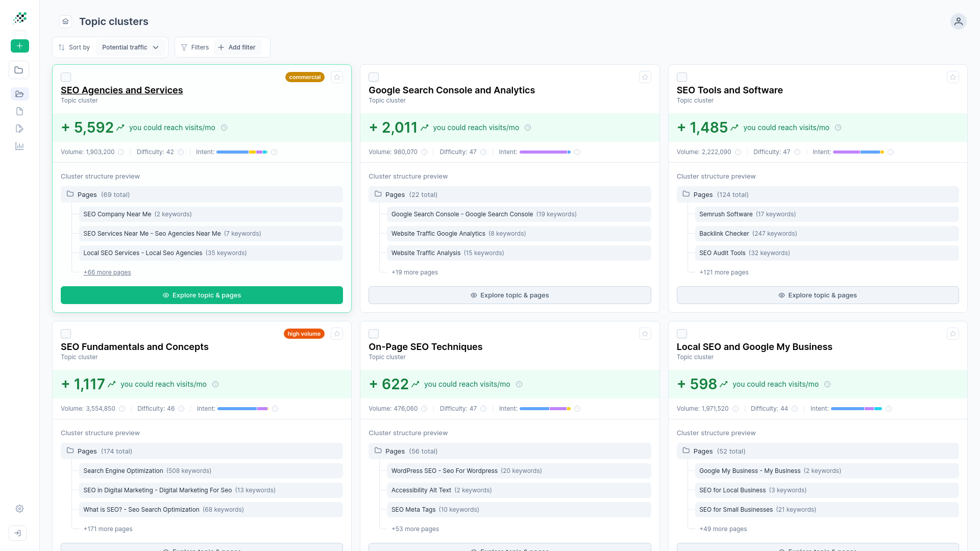
Task: Expand +66 more pages under SEO Agencies
Action: (107, 272)
